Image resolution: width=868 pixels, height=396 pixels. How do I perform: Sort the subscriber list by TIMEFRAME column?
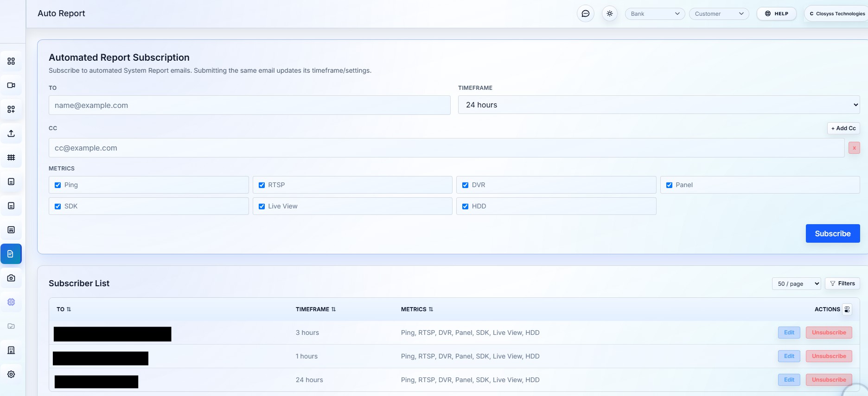316,309
